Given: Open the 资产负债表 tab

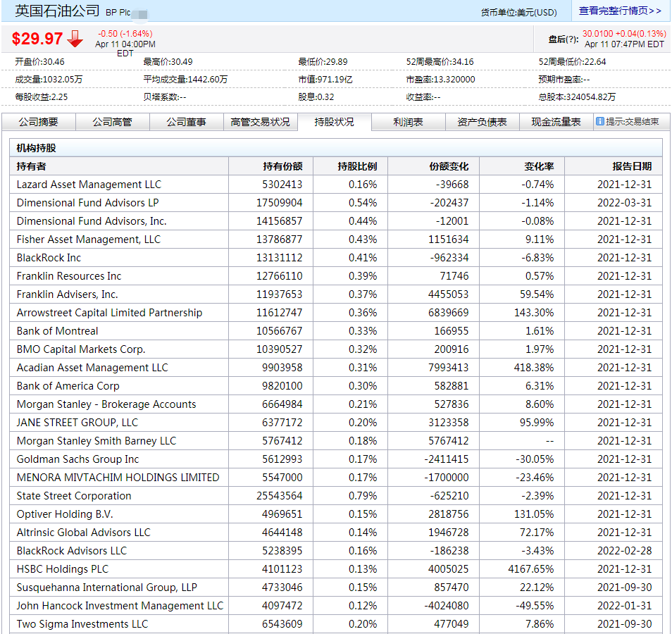Looking at the screenshot, I should tap(482, 122).
